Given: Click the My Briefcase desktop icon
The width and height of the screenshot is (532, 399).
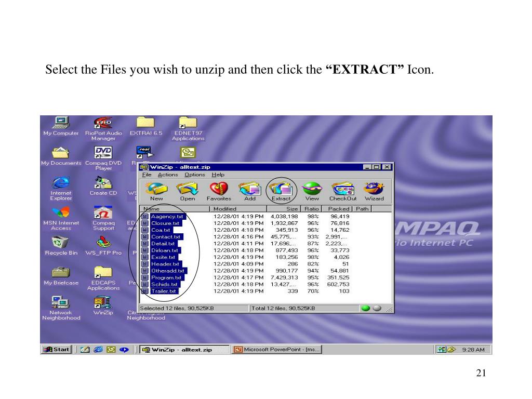Looking at the screenshot, I should click(61, 275).
